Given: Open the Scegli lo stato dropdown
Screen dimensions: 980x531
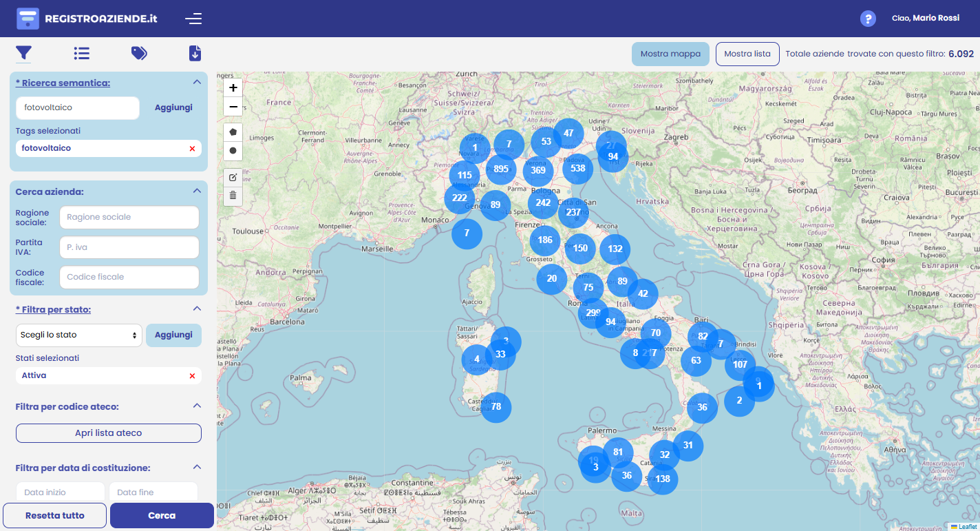Looking at the screenshot, I should pos(78,335).
